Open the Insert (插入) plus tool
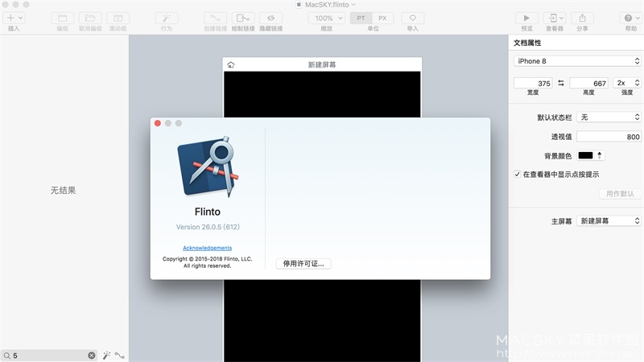This screenshot has height=362, width=644. [11, 18]
